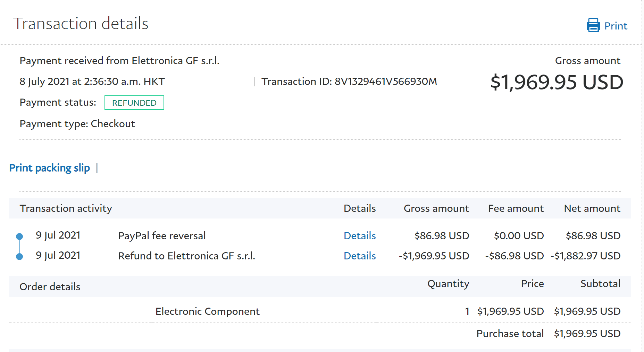
Task: Click the Transaction ID 8V1329461V566930M
Action: point(385,81)
